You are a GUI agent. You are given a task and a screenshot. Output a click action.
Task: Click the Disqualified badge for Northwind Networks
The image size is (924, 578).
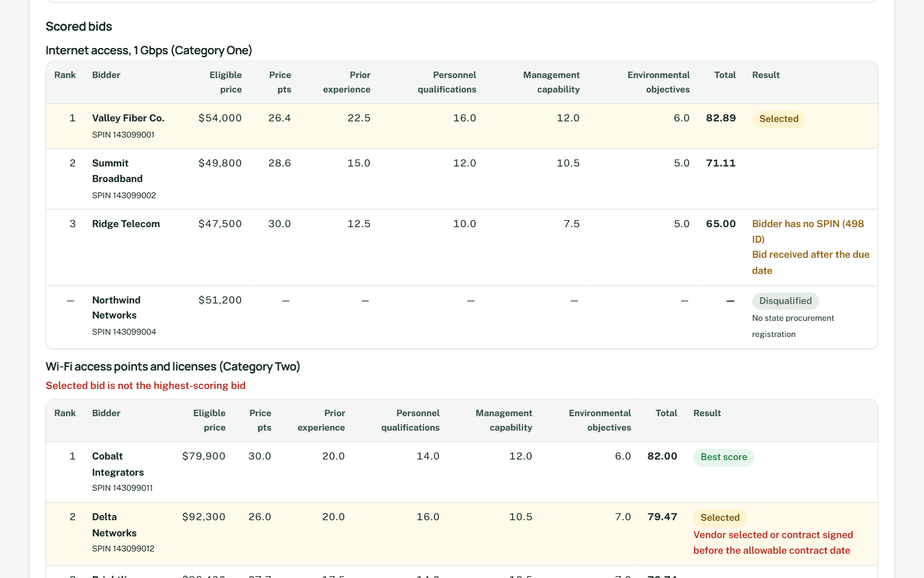pyautogui.click(x=785, y=301)
